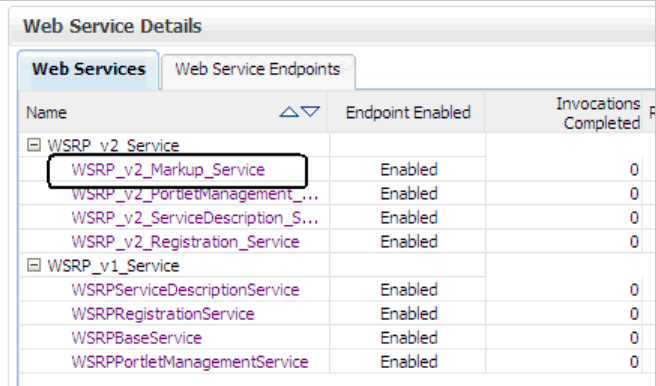Click invocations count 0 for WSRP_v2_Registration_Service
The image size is (656, 386).
[x=634, y=242]
